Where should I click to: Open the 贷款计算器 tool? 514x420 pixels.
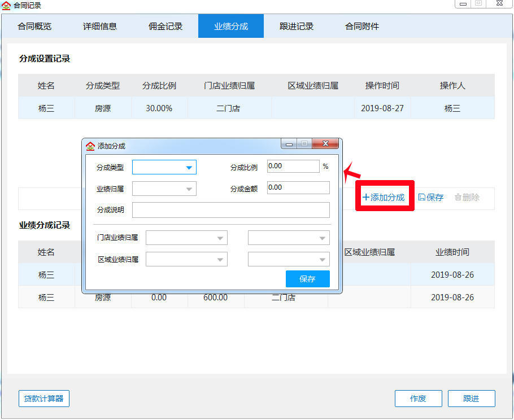[43, 399]
